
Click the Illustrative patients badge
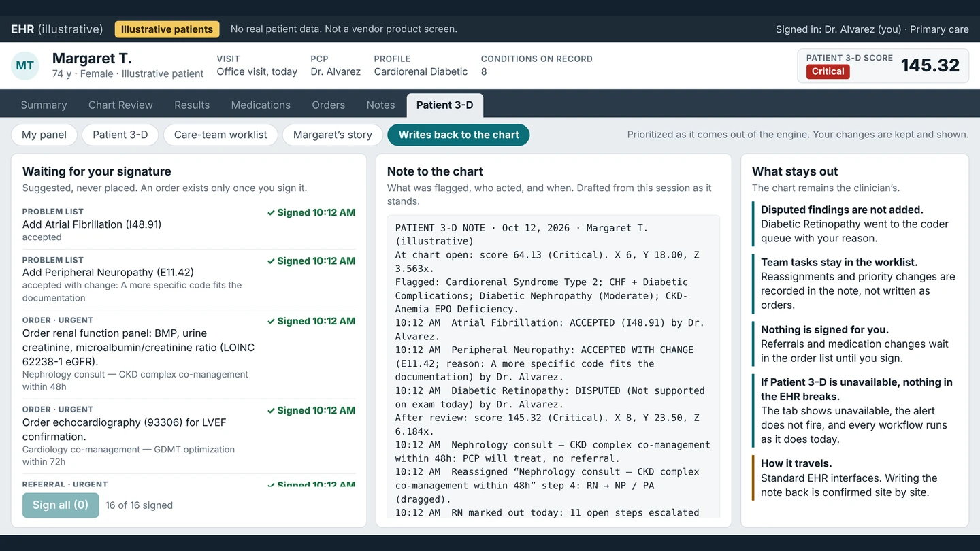click(x=167, y=29)
